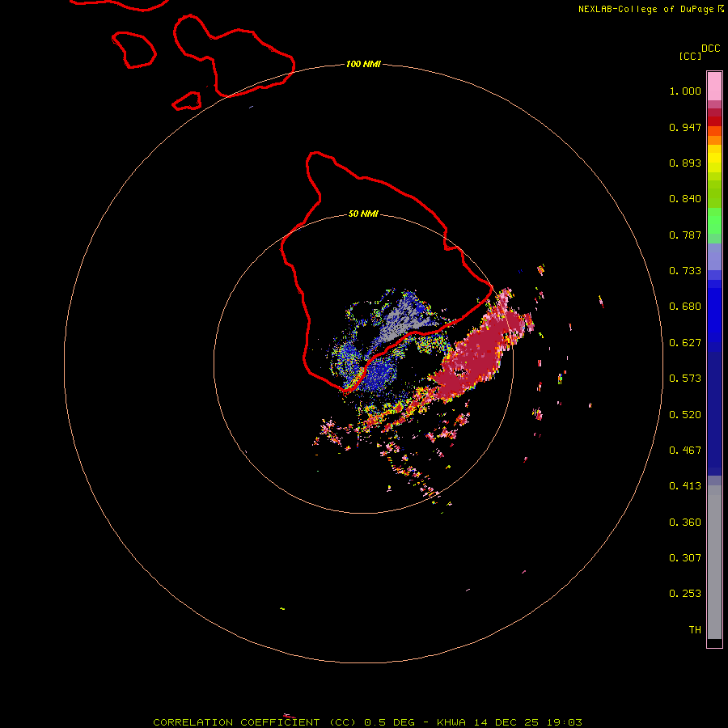The width and height of the screenshot is (728, 728).
Task: Click the 19:03 timestamp
Action: point(564,722)
